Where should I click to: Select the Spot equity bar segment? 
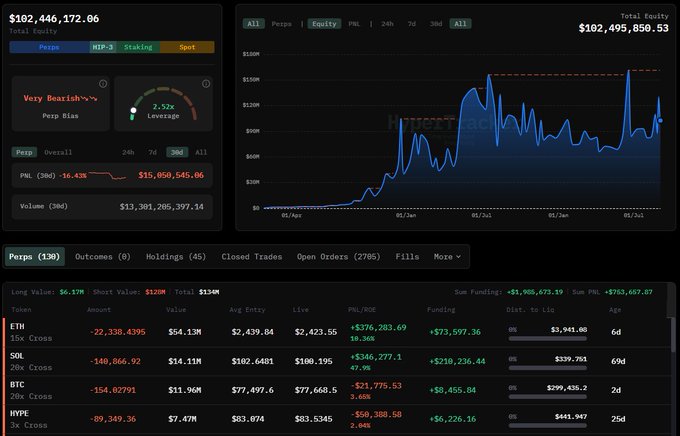(x=187, y=47)
